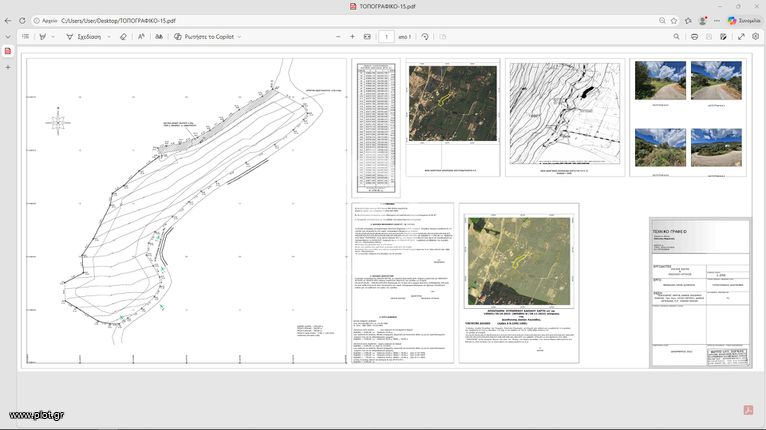Image resolution: width=766 pixels, height=430 pixels.
Task: Select the PDF tab in vertical sidebar
Action: (8, 51)
